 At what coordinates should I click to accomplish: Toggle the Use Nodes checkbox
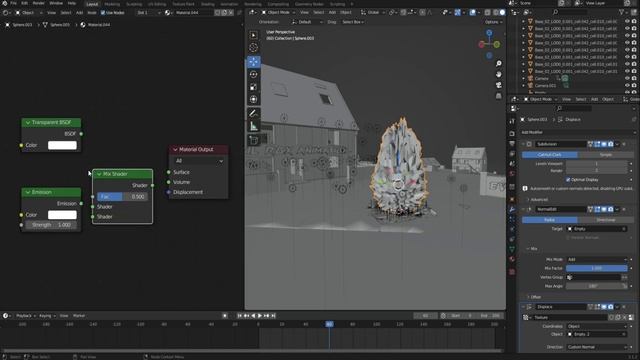103,13
